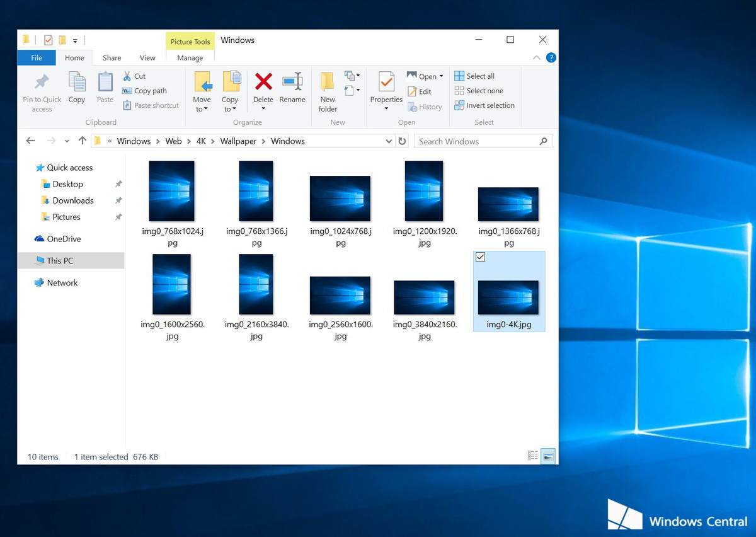
Task: Click the refresh icon next to the address bar
Action: 403,141
